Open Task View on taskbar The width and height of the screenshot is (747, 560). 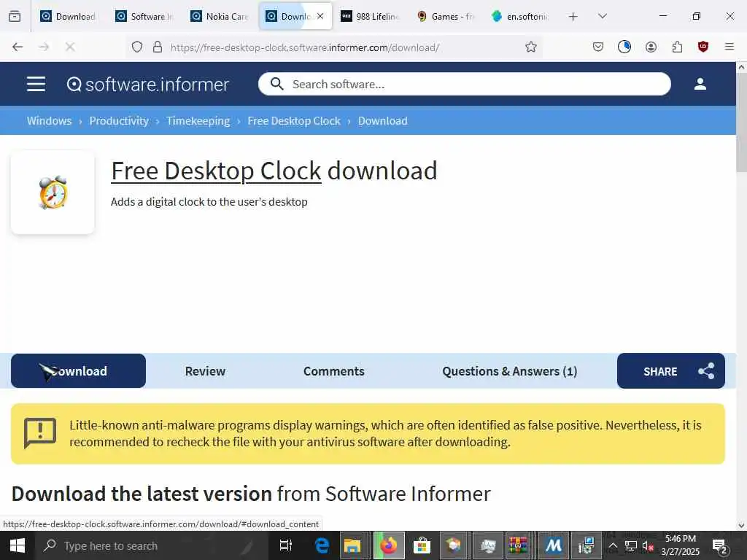[286, 545]
